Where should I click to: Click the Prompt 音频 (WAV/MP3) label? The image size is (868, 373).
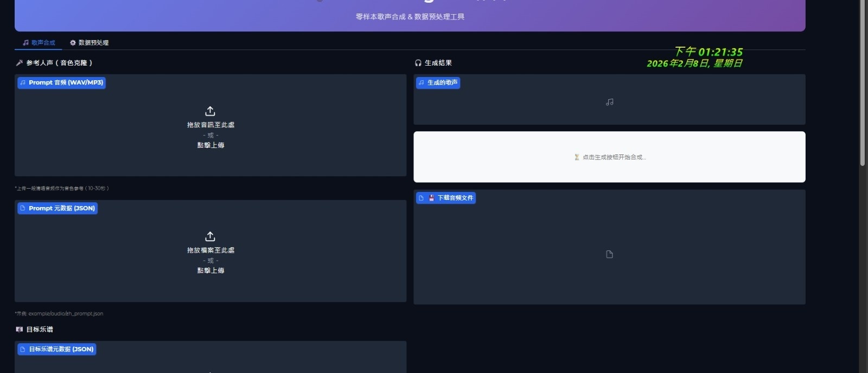pyautogui.click(x=61, y=82)
